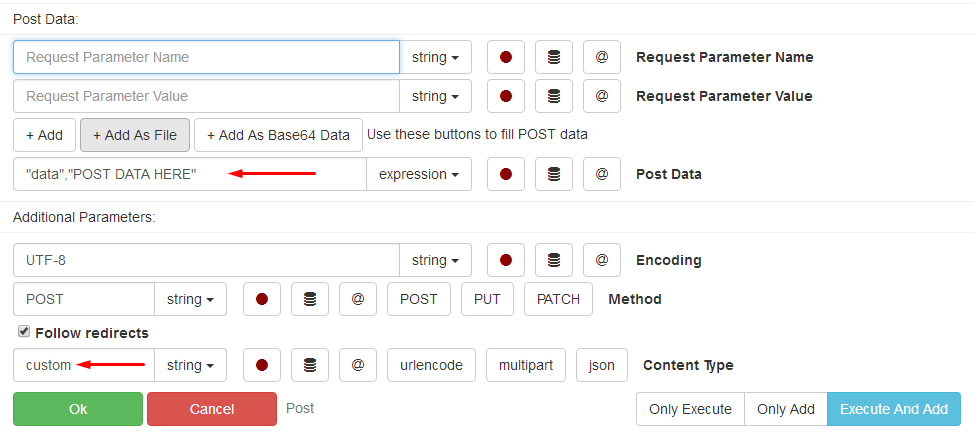Open string type dropdown for Method
The image size is (974, 437).
(190, 299)
